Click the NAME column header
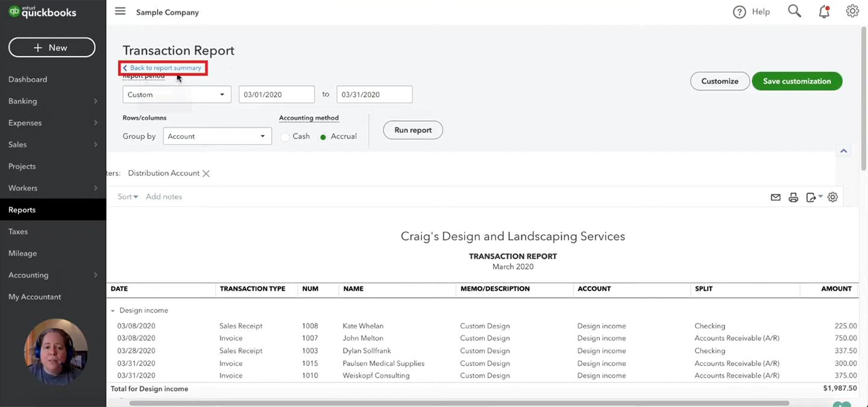Viewport: 868px width, 407px height. [x=353, y=289]
